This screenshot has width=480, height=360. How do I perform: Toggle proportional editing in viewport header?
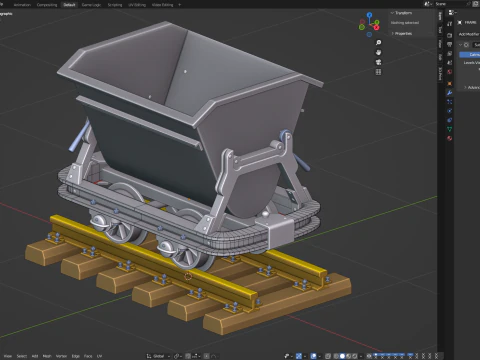click(x=206, y=356)
